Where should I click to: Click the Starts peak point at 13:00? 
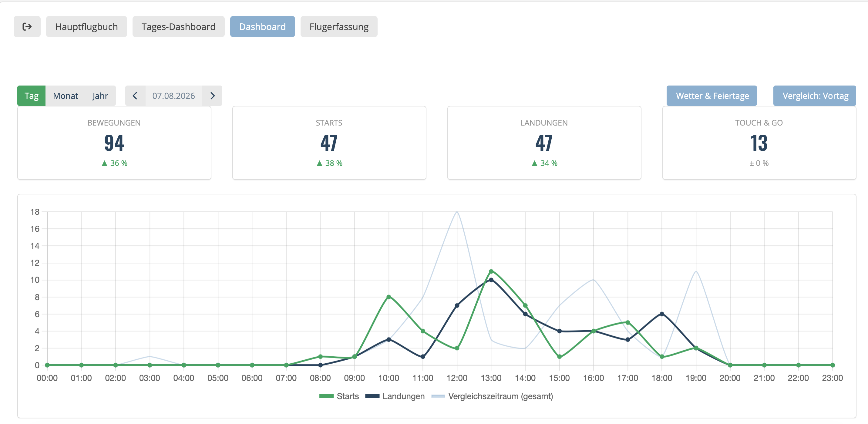click(491, 271)
